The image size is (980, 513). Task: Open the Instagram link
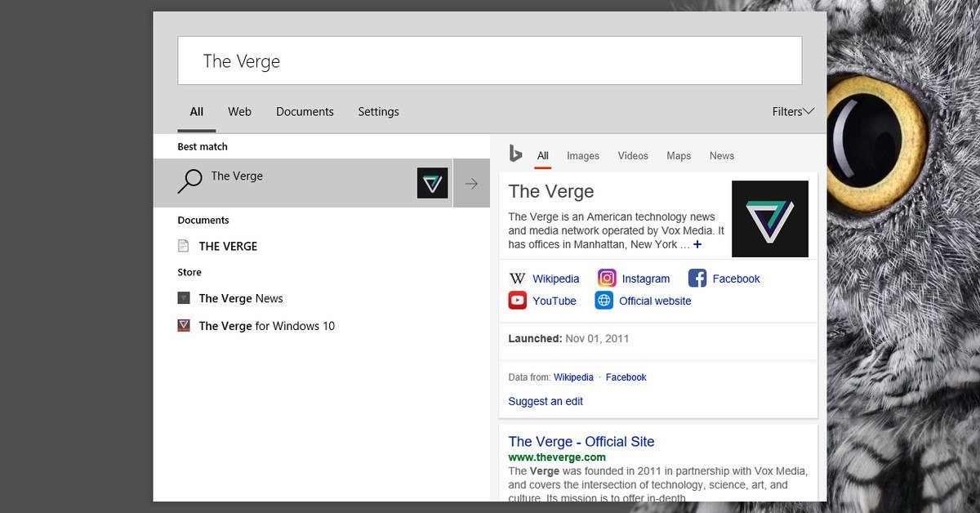point(646,279)
